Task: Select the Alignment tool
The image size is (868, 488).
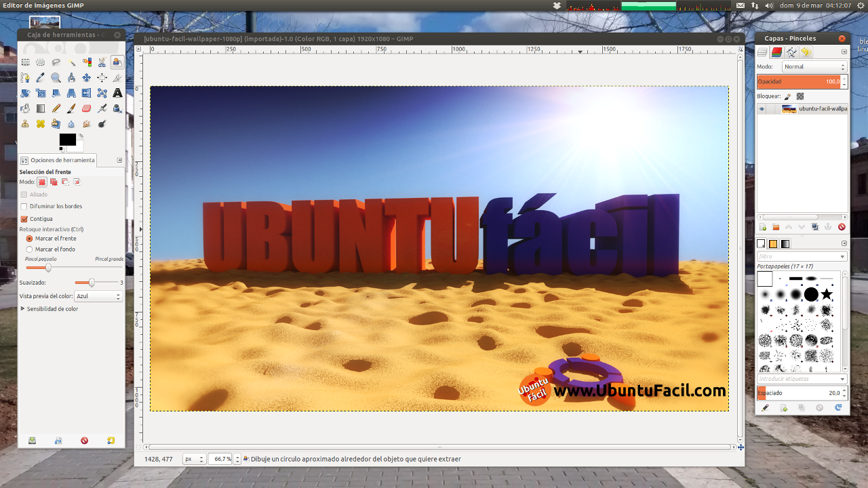Action: [x=102, y=78]
